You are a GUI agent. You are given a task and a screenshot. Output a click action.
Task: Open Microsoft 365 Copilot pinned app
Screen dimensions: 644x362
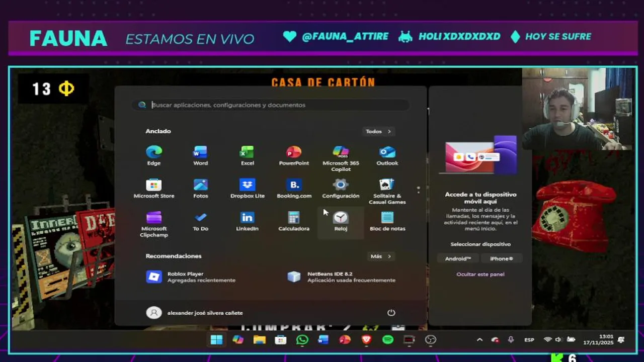coord(341,158)
